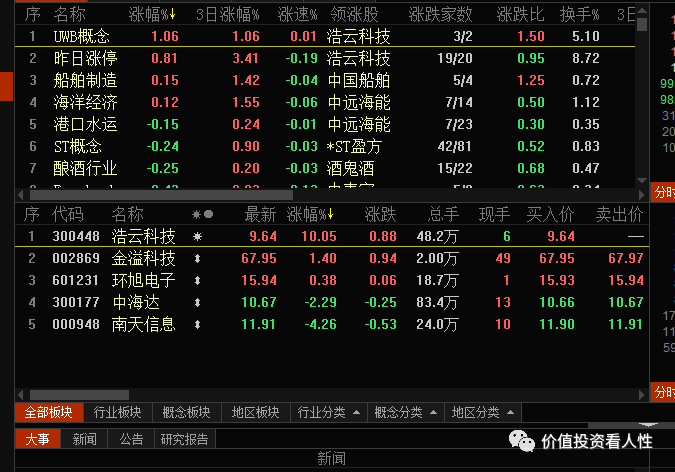Open the 公告 tab
Viewport: 675px width, 472px height.
(x=131, y=439)
